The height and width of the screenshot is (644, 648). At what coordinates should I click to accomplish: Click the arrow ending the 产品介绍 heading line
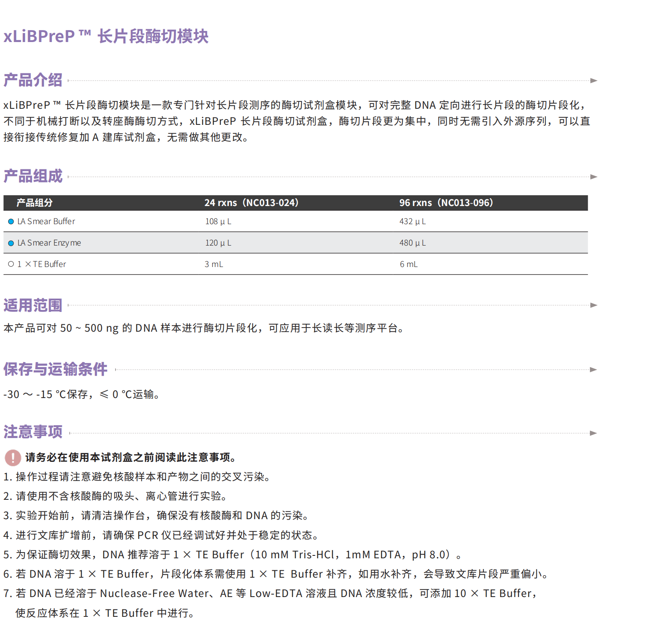[594, 81]
